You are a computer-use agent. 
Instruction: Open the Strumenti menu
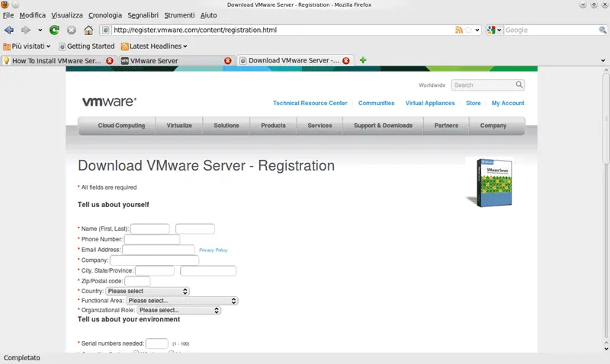pyautogui.click(x=179, y=15)
